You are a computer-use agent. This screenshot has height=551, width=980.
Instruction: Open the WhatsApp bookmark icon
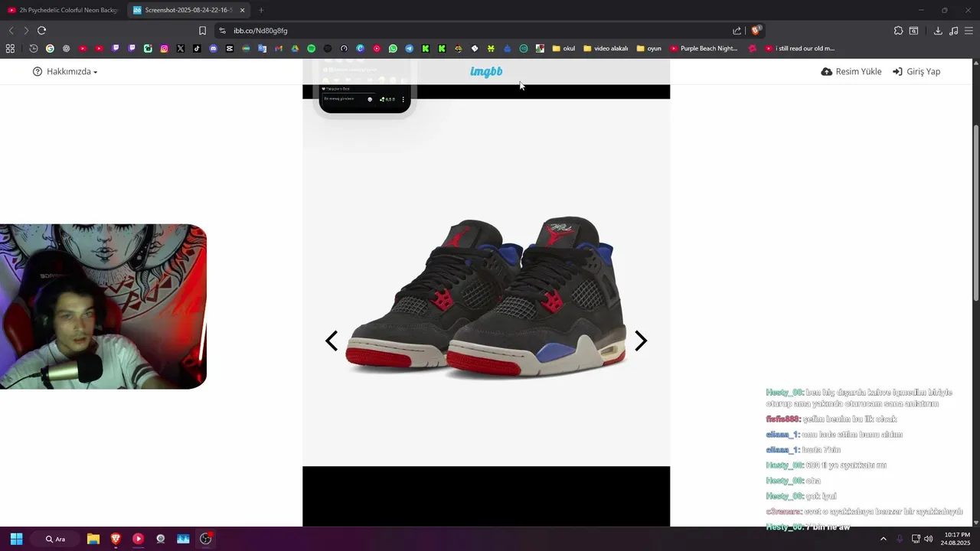[x=393, y=48]
